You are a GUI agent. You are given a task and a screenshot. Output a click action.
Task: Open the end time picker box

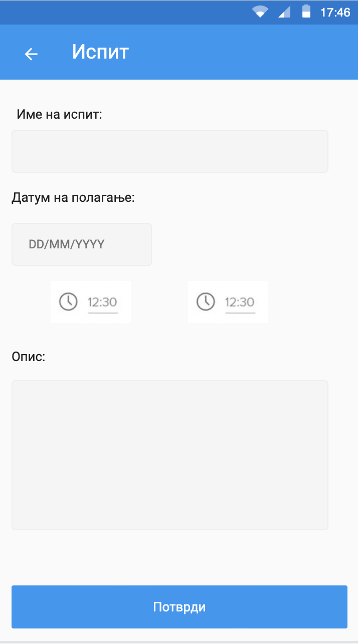[228, 302]
